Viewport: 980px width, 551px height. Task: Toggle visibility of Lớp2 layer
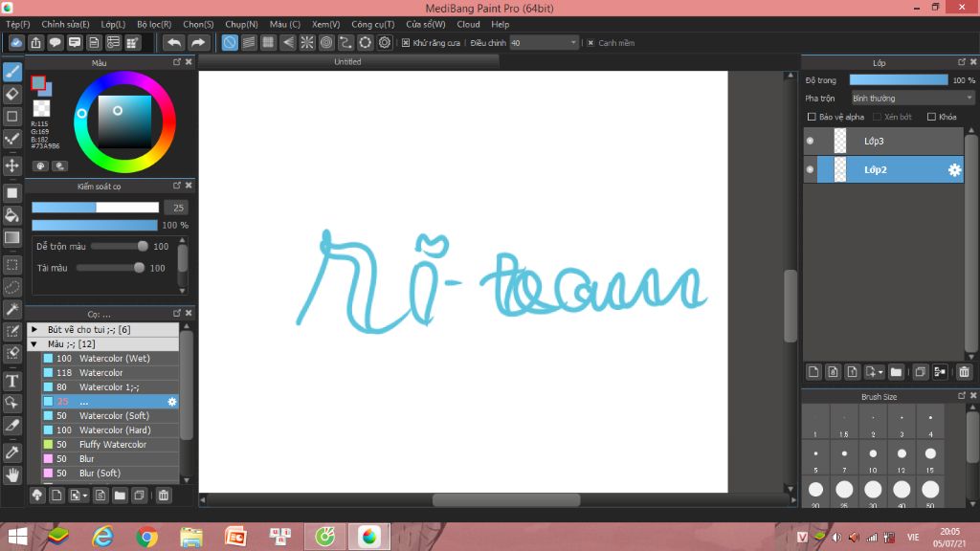[x=811, y=170]
